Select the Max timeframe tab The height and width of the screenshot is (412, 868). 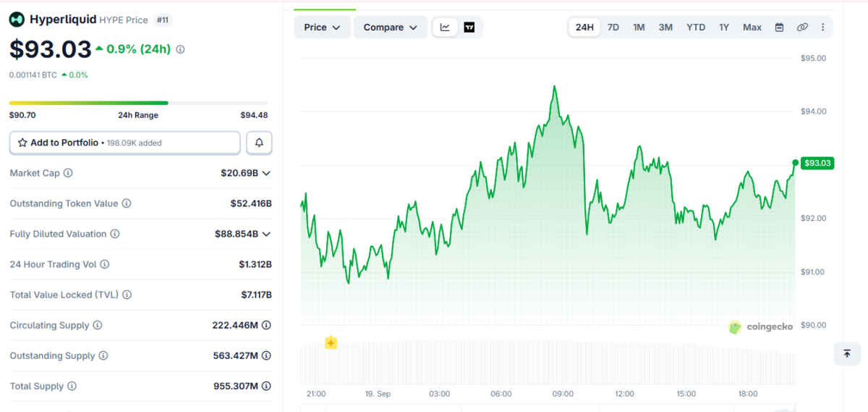click(752, 28)
